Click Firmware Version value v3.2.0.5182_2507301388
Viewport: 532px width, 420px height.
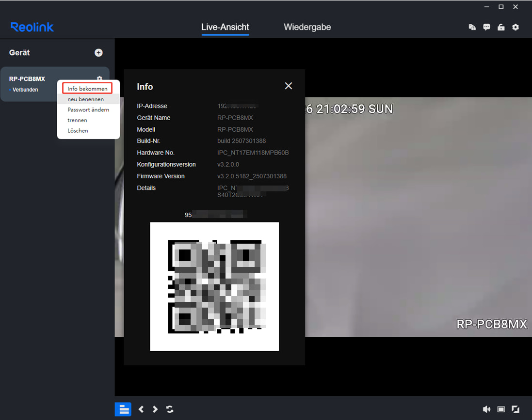coord(252,176)
